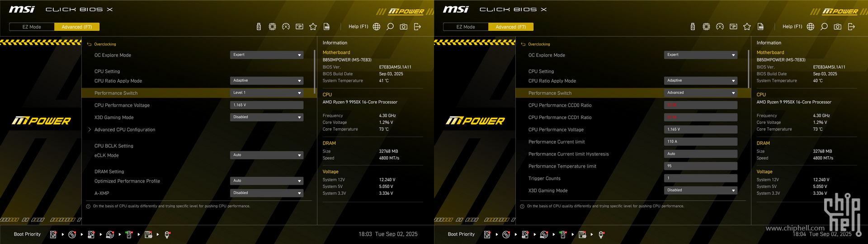Open OC Explore Mode dropdown in right screen

701,55
